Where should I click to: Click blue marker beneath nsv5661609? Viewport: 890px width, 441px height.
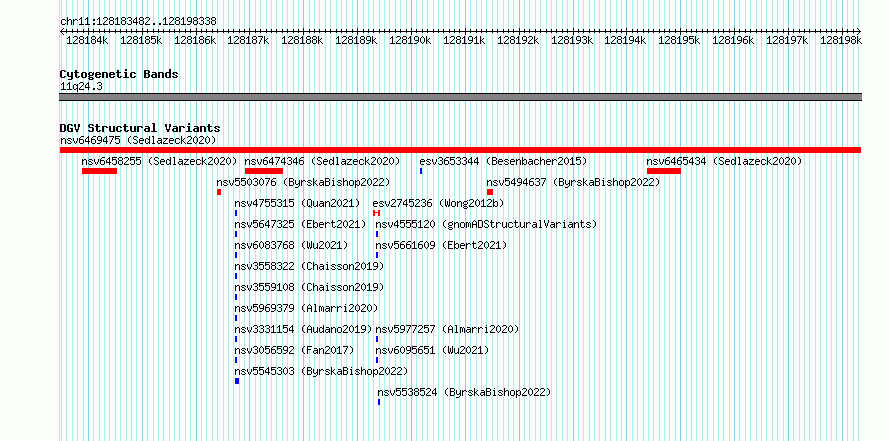pyautogui.click(x=377, y=255)
